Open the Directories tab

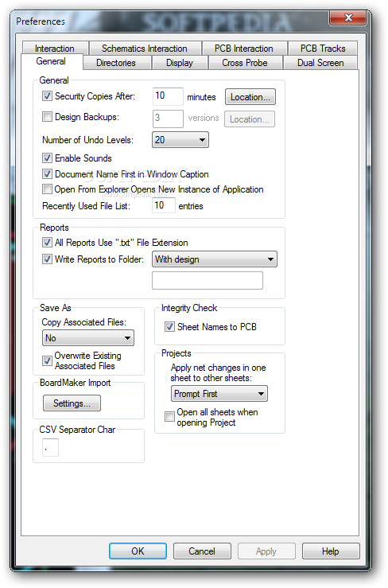[x=116, y=63]
